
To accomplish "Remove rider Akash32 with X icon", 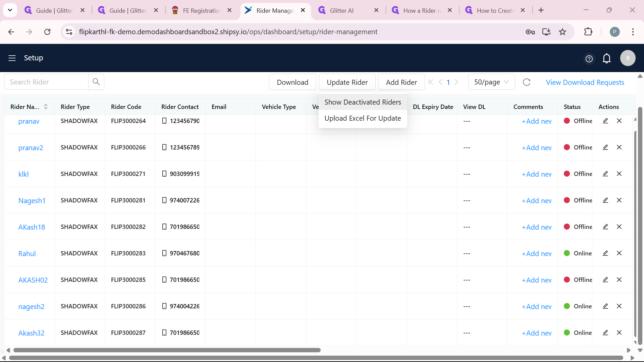I will [x=619, y=333].
